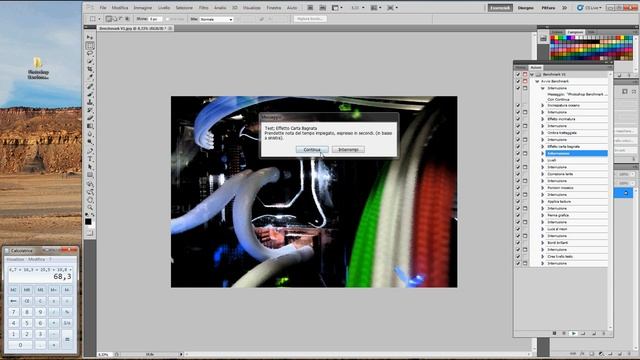Select the Eraser tool
The image size is (640, 360).
click(x=90, y=118)
